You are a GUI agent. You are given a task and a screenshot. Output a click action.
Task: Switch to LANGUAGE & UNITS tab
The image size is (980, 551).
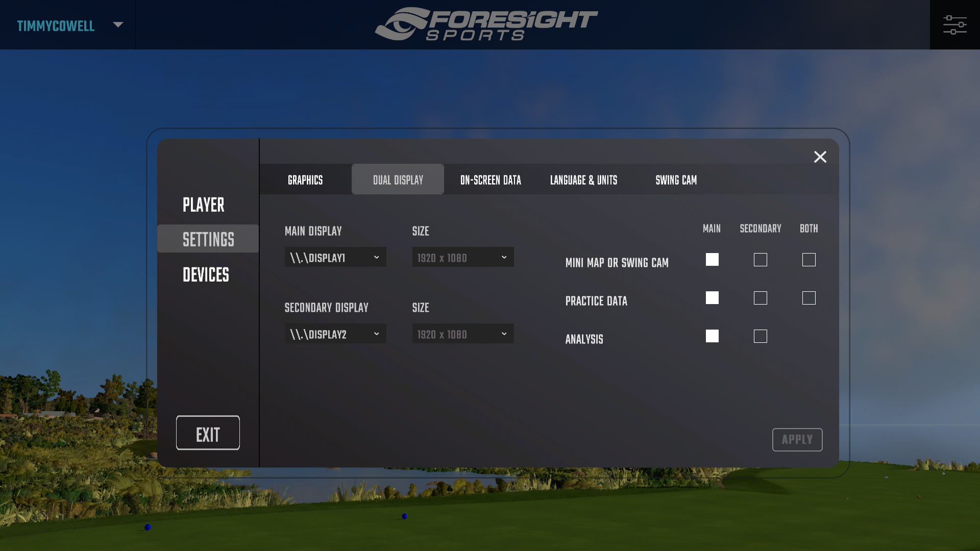(583, 179)
